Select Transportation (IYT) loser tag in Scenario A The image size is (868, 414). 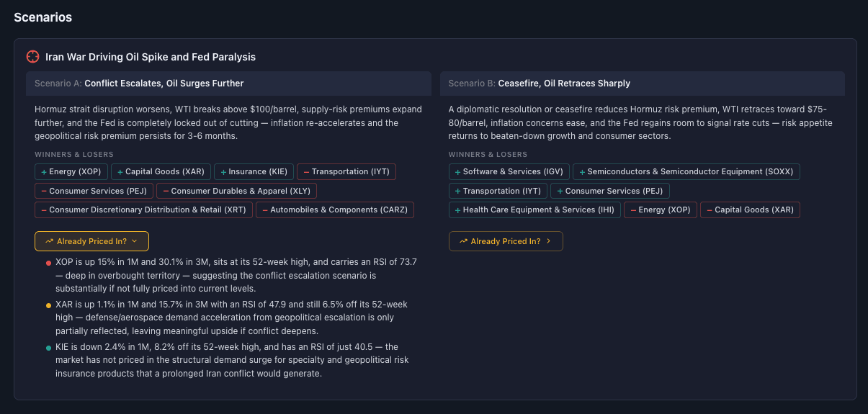346,172
